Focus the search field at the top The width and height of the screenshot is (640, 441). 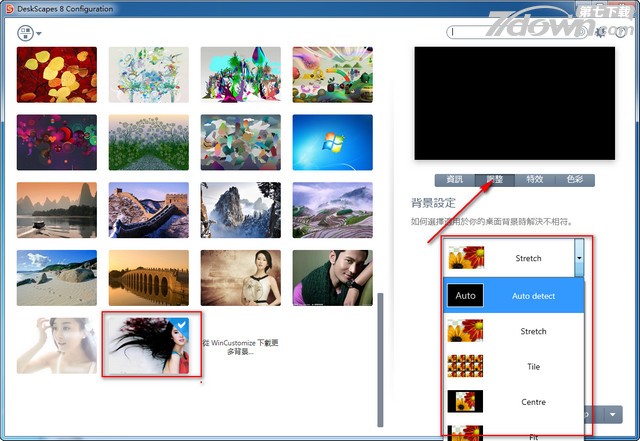(516, 32)
